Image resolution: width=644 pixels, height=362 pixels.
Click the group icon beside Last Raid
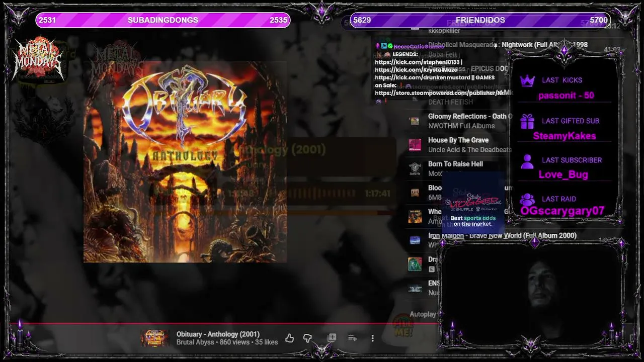(x=527, y=200)
